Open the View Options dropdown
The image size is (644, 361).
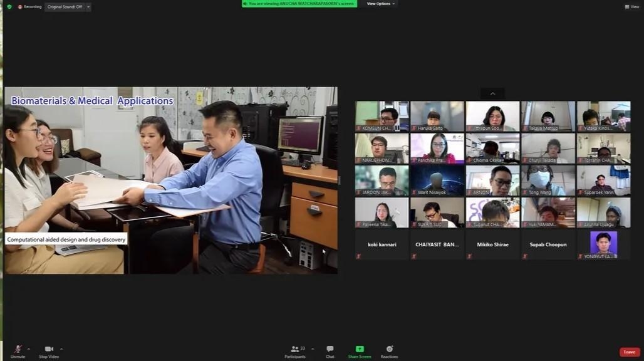tap(380, 4)
